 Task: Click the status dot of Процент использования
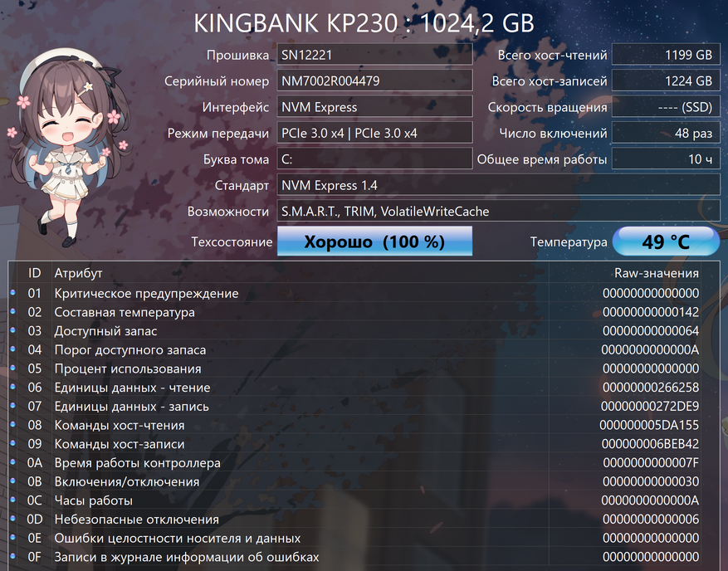[x=13, y=368]
